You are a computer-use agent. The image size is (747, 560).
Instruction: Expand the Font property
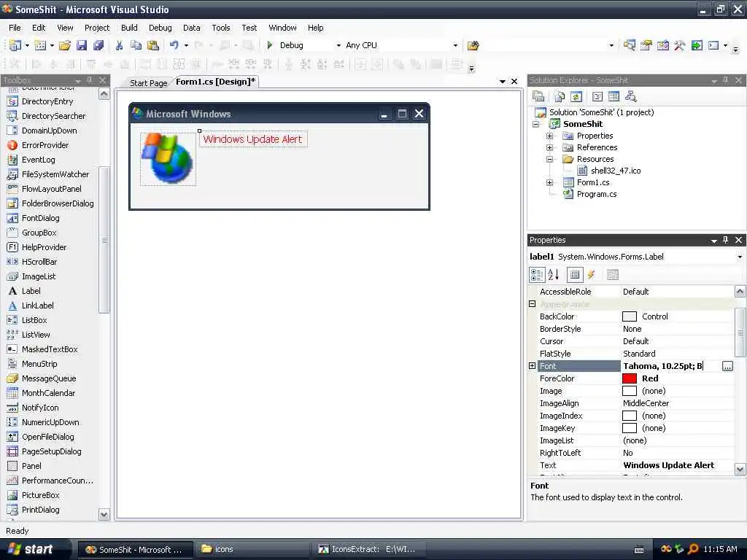532,366
